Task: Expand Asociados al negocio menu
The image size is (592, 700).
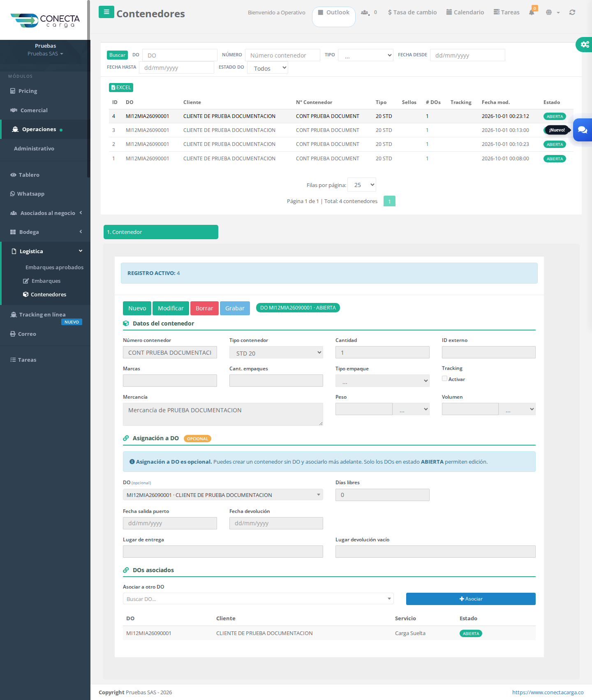Action: [x=45, y=213]
